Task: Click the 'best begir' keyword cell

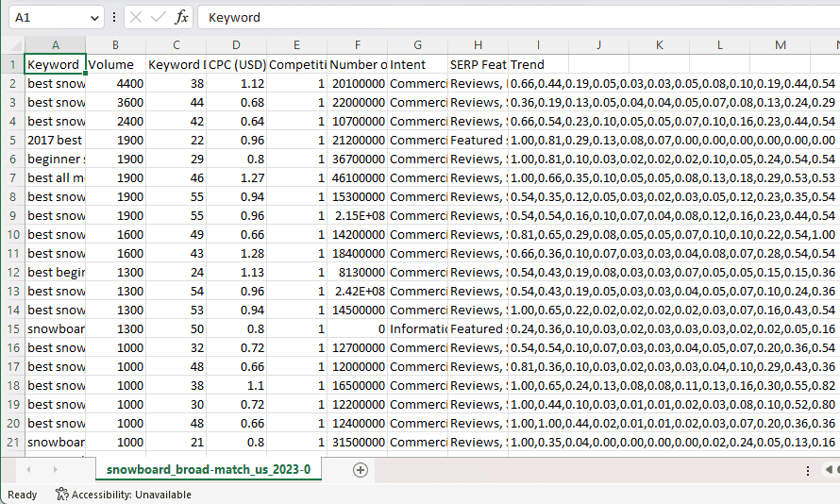Action: point(55,272)
